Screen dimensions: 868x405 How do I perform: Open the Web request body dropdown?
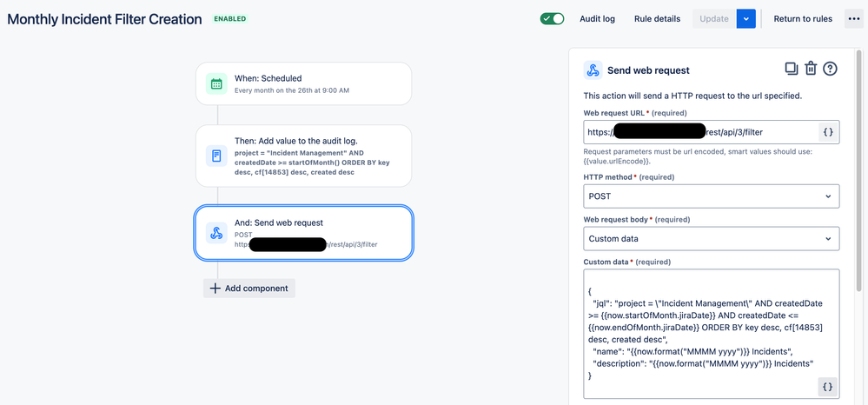click(712, 239)
